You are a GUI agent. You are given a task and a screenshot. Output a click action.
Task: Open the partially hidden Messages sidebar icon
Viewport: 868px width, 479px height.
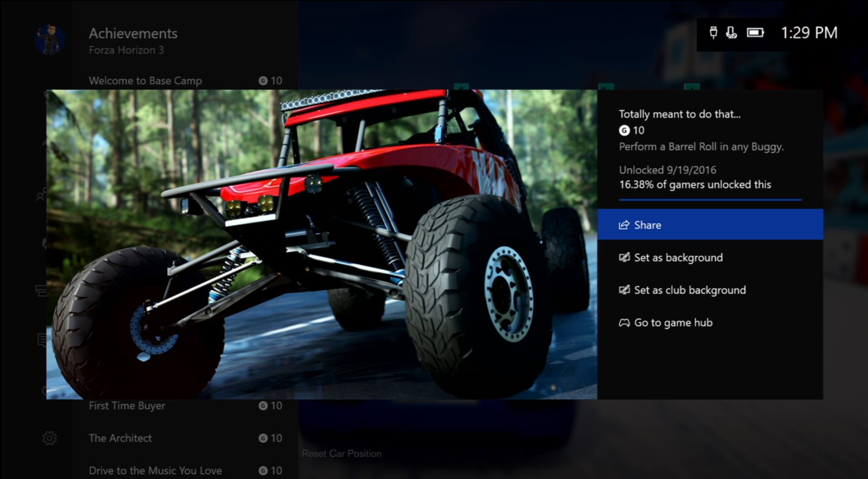tap(42, 339)
